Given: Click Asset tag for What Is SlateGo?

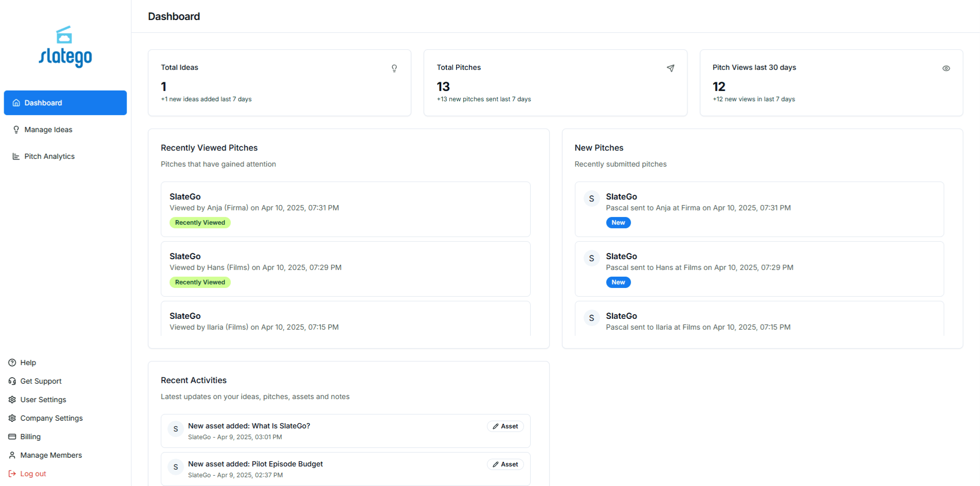Looking at the screenshot, I should [x=505, y=426].
